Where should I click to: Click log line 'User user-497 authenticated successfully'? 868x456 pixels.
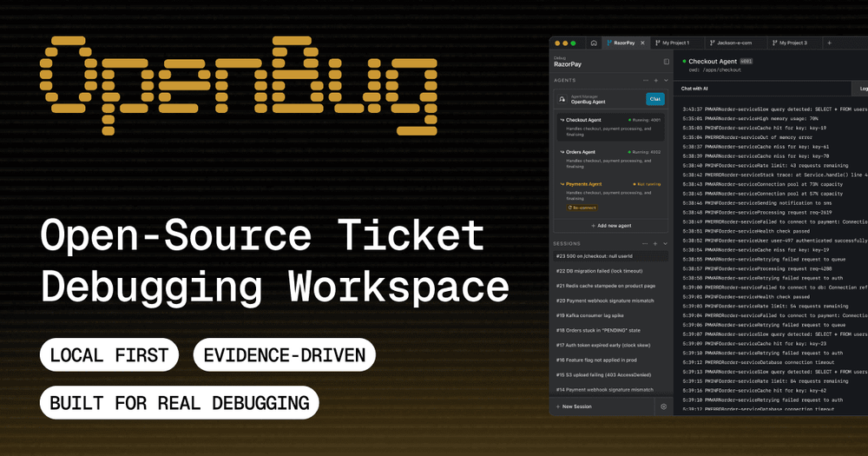click(x=775, y=241)
